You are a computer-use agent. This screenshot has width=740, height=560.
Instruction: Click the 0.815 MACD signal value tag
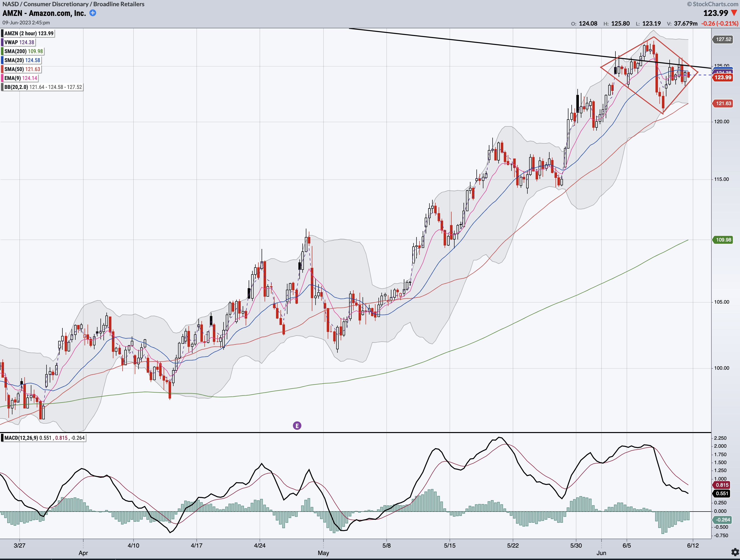[x=722, y=485]
